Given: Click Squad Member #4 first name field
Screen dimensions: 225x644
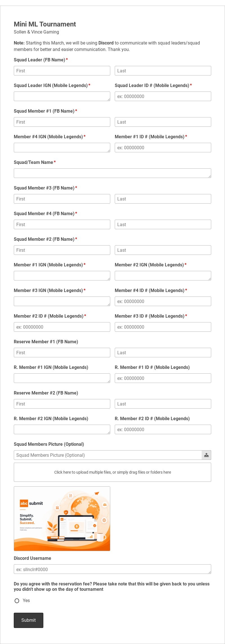Looking at the screenshot, I should (x=62, y=224).
